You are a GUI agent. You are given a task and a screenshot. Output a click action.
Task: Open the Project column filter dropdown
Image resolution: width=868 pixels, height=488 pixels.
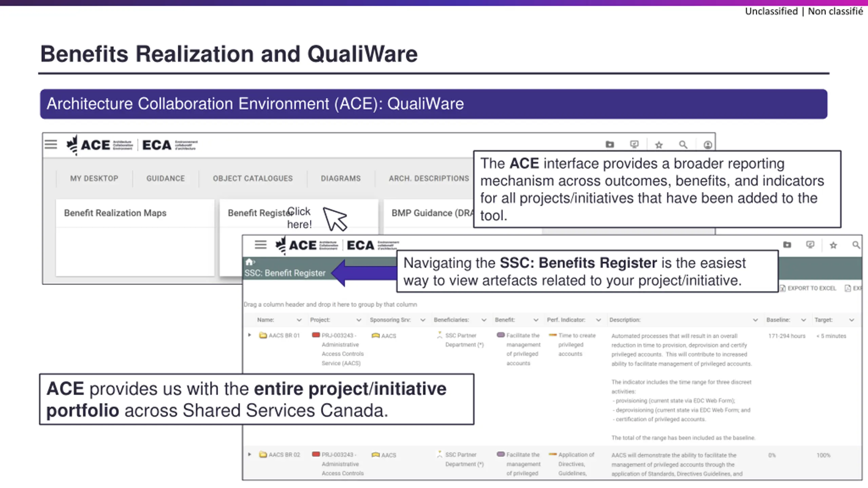[359, 320]
